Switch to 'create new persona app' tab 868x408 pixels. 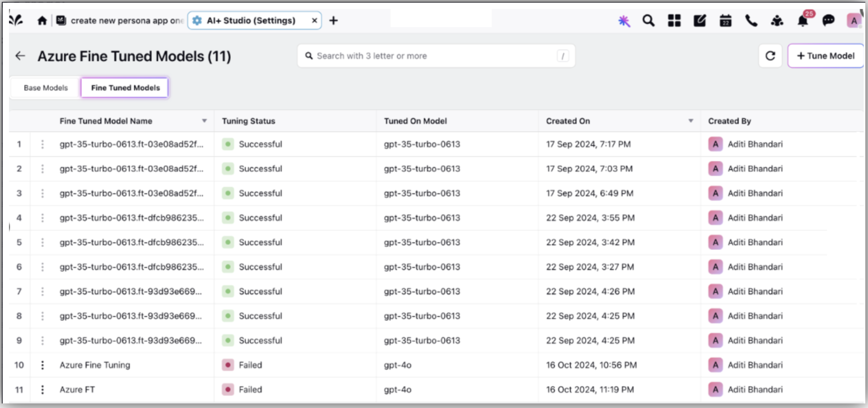(x=120, y=21)
